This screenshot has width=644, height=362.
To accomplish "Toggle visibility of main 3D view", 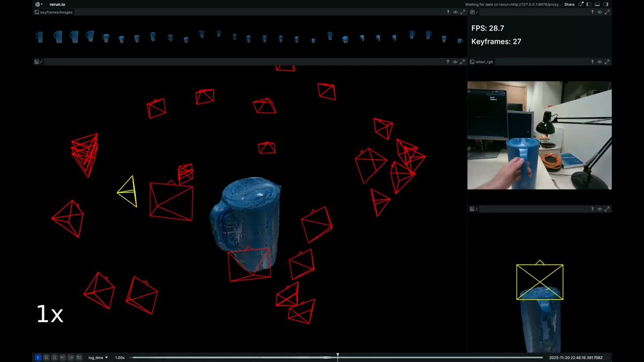I will 455,62.
